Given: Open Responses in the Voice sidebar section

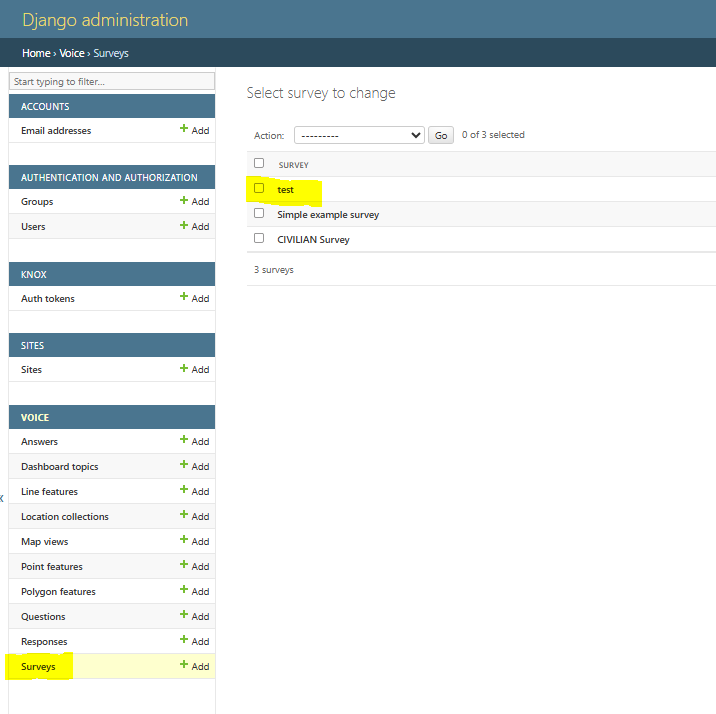Looking at the screenshot, I should point(44,642).
